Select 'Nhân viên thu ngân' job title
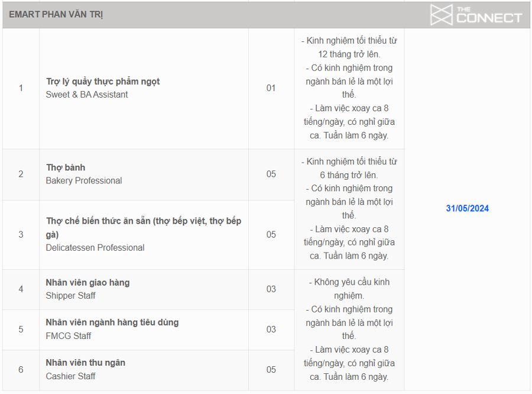This screenshot has width=532, height=394. pos(86,363)
